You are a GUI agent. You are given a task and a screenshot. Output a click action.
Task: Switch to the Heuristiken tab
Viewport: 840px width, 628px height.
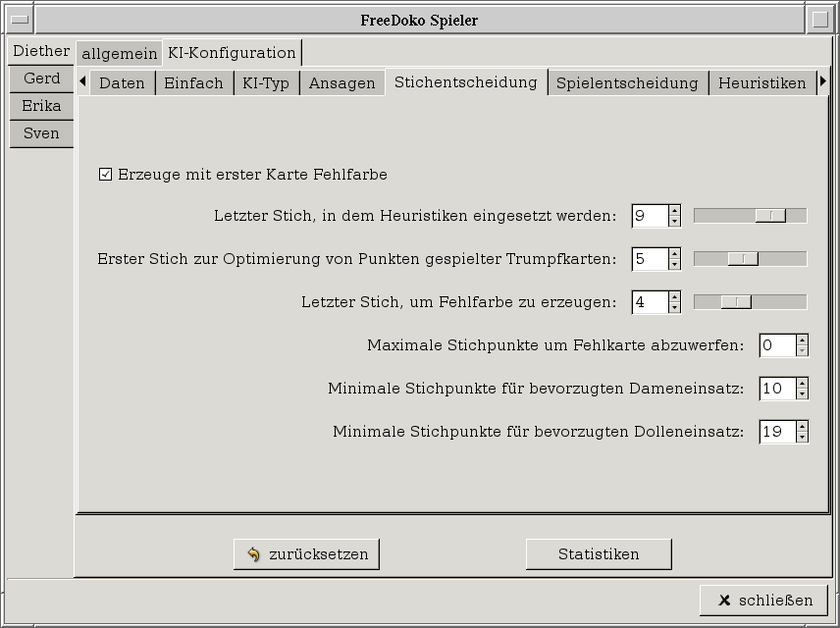[x=761, y=83]
